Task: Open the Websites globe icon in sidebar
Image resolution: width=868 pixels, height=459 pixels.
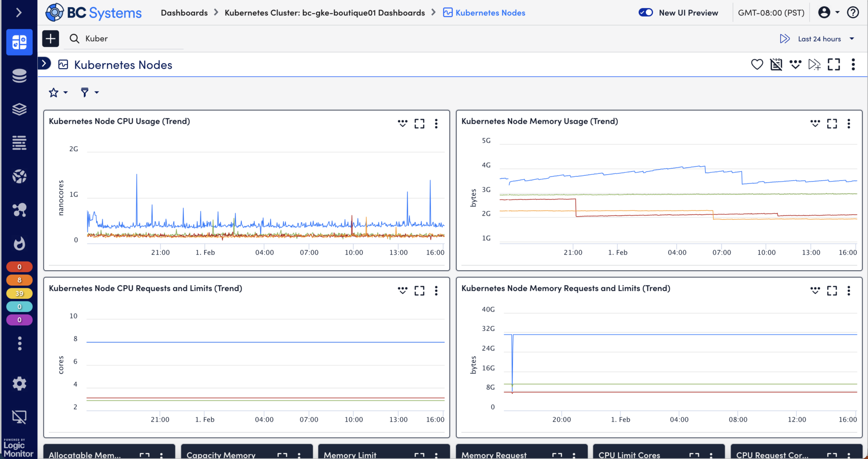Action: coord(19,176)
